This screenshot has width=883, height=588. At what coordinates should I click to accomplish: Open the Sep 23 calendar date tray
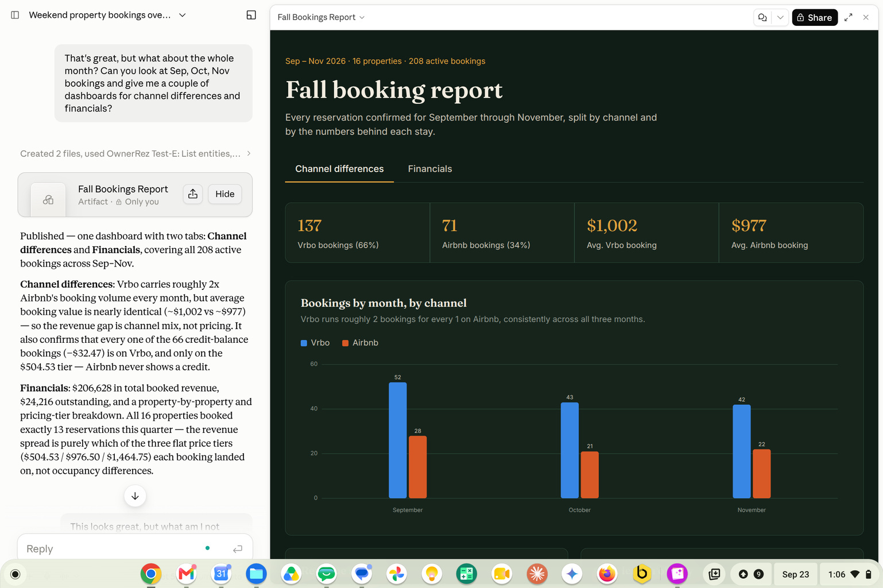[796, 574]
